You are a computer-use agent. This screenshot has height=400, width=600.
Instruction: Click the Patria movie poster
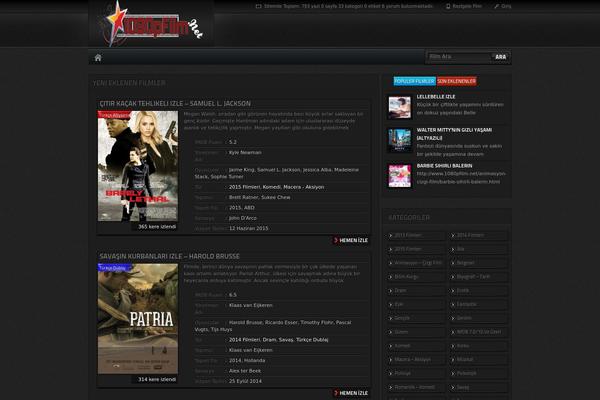click(138, 319)
